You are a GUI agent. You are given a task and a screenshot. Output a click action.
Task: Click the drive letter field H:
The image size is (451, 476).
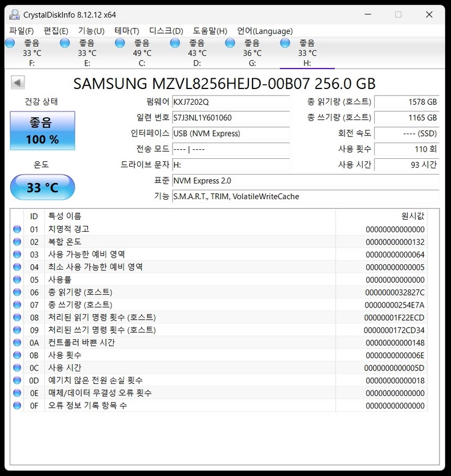click(231, 165)
